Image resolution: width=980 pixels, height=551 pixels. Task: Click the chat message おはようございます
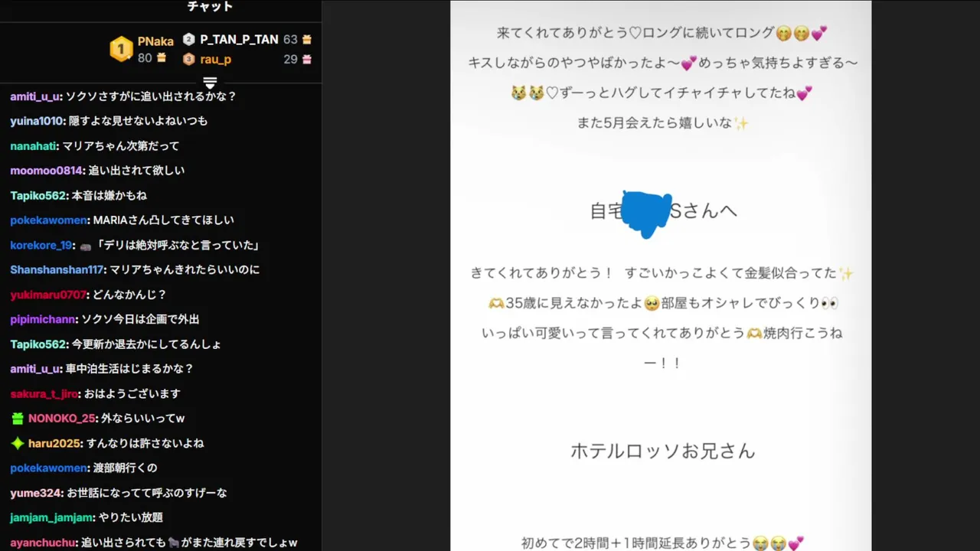pos(131,393)
